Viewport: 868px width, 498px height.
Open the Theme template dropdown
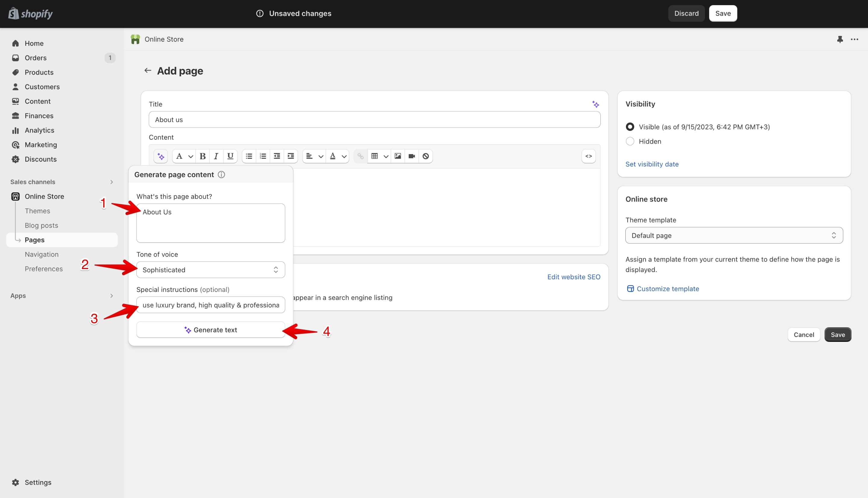pyautogui.click(x=734, y=235)
